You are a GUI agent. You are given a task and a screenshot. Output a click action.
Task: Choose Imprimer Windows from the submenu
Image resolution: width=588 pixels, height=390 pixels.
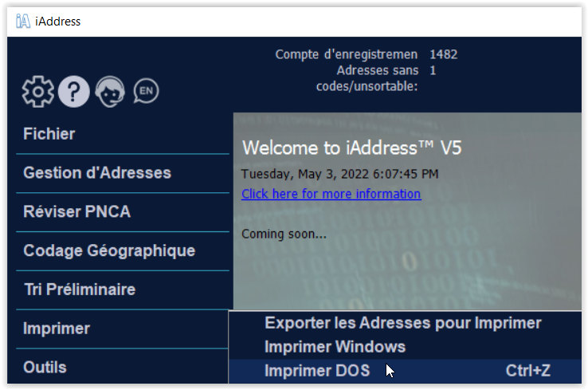(405, 347)
